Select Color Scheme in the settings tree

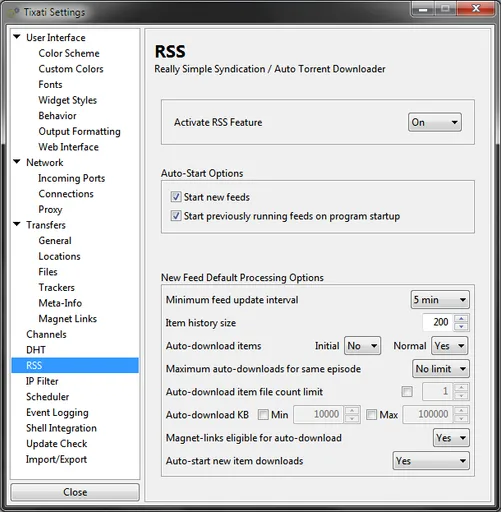click(x=69, y=53)
